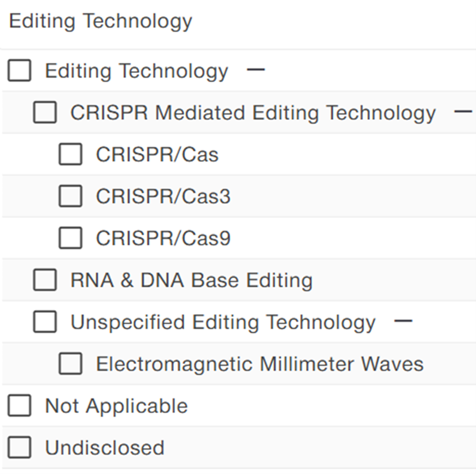The height and width of the screenshot is (474, 476).
Task: Click the CRISPR/Cas3 label text
Action: 163,197
